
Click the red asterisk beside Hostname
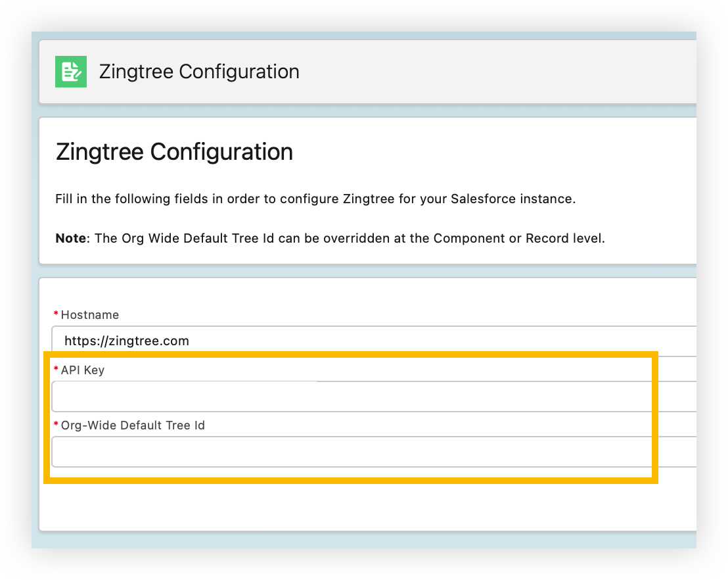coord(57,314)
